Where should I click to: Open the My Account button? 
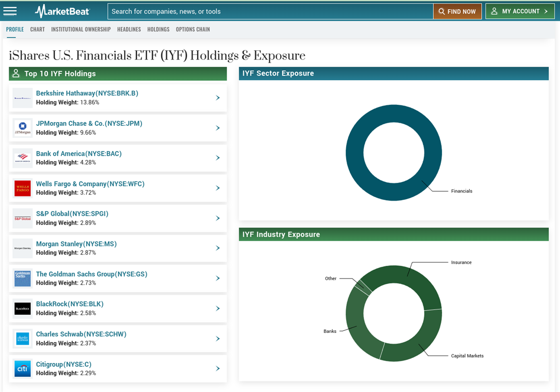[x=520, y=11]
